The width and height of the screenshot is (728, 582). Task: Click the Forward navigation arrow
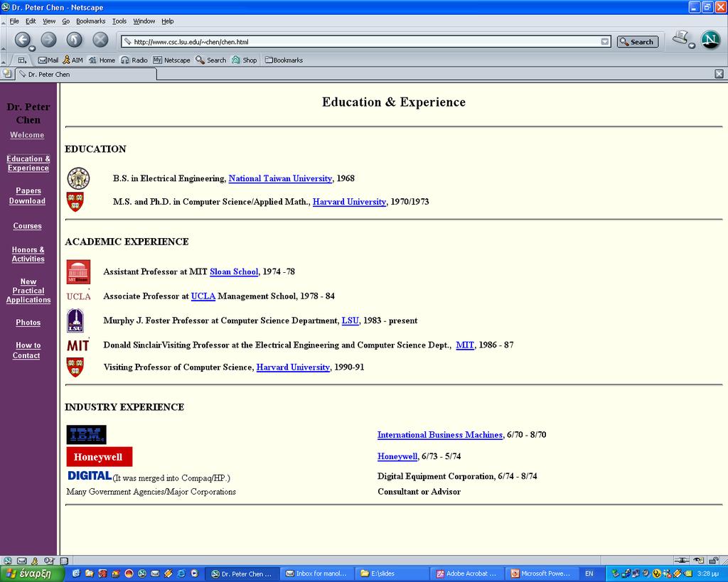click(x=48, y=40)
